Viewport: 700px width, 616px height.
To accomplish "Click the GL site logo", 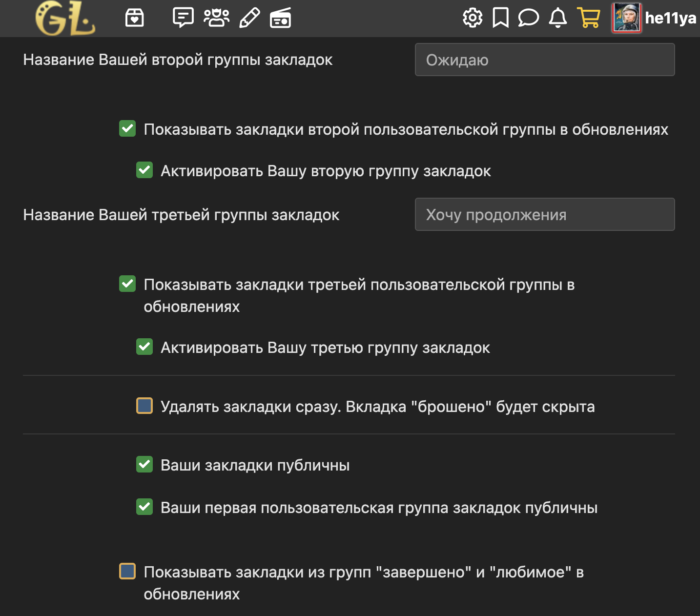I will [65, 19].
